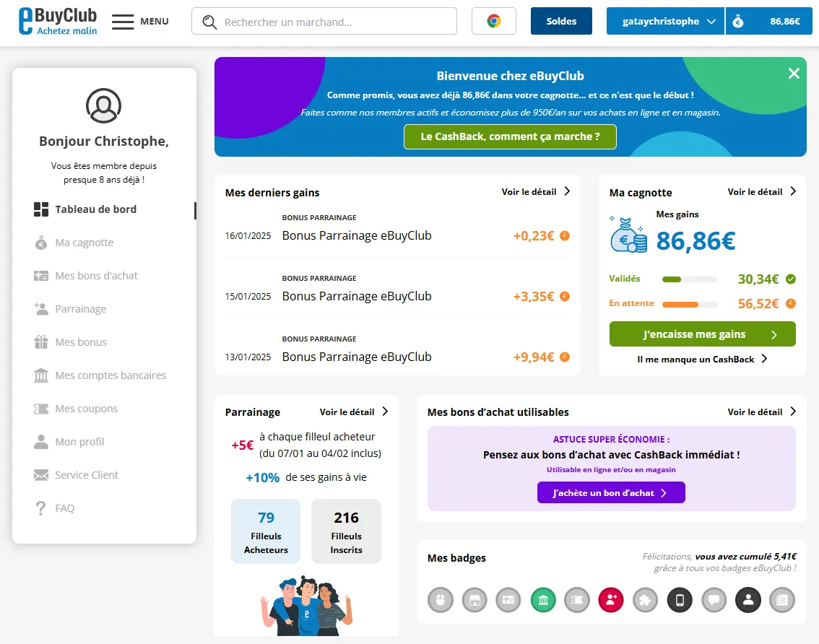Click the 86,86€ balance in header
This screenshot has height=644, width=819.
click(785, 22)
